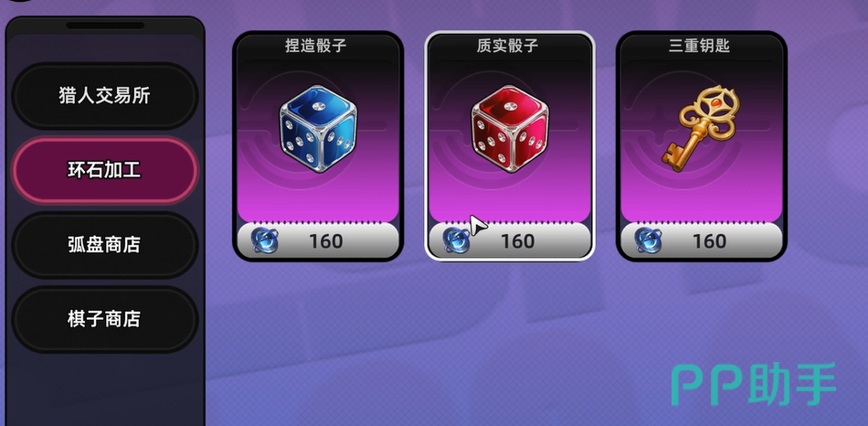The height and width of the screenshot is (426, 868).
Task: Buy 三重钥匙 via its 160 price
Action: (x=709, y=241)
